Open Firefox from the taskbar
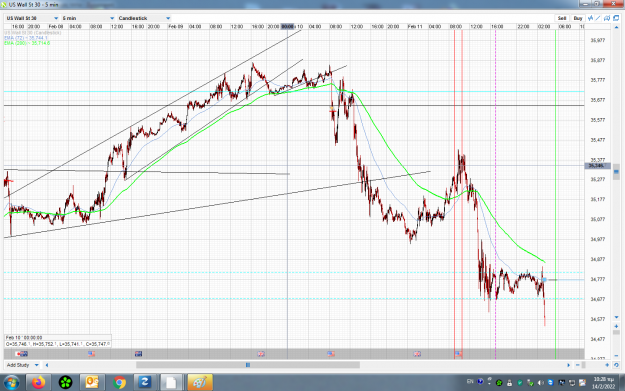 point(39,383)
